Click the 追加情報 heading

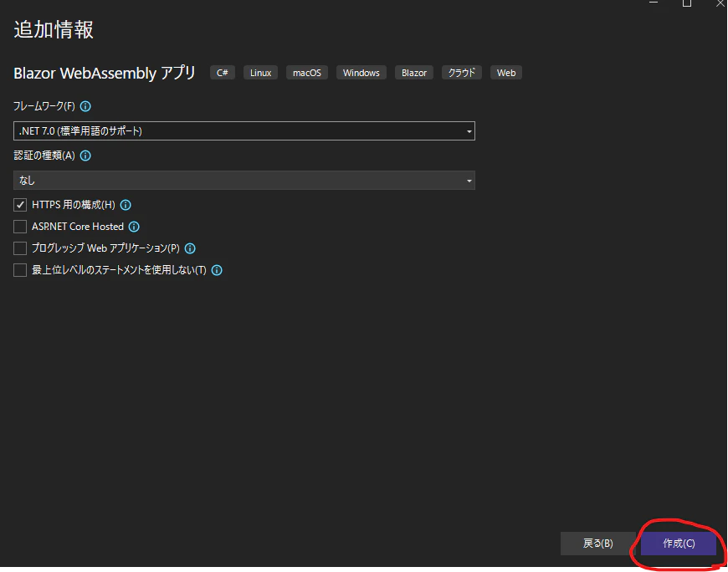54,30
